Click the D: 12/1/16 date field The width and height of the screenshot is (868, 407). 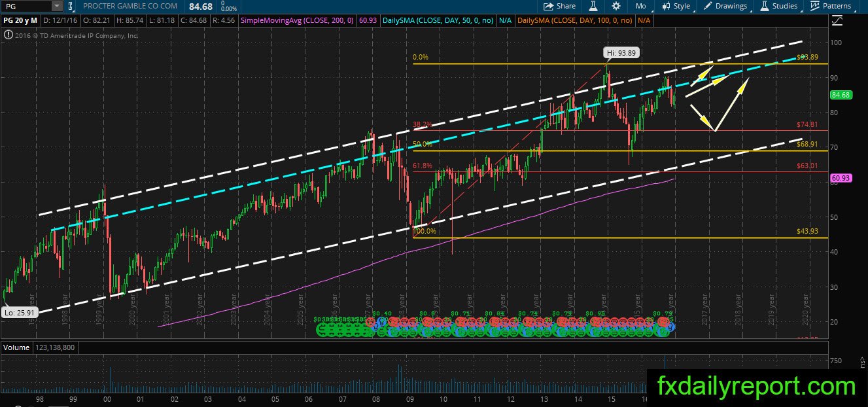[x=60, y=21]
